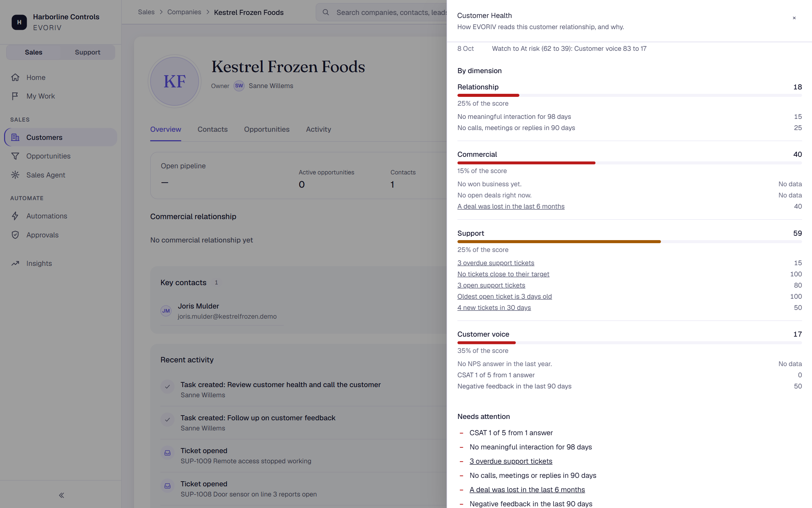The width and height of the screenshot is (812, 508).
Task: Open Joris Mulder contact entry
Action: point(222,311)
